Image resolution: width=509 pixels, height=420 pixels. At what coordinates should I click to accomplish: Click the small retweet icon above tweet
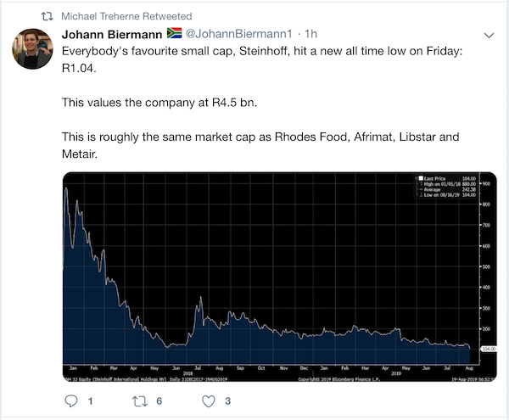pos(47,16)
